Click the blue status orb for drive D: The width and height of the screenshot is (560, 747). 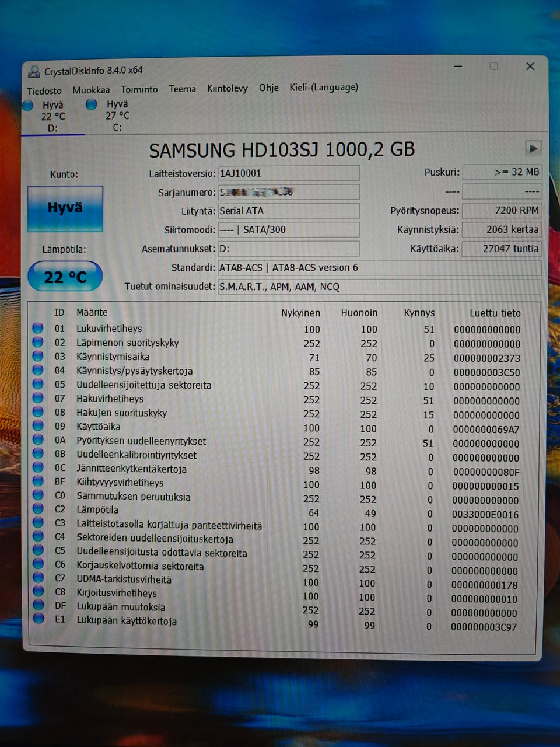[x=27, y=106]
